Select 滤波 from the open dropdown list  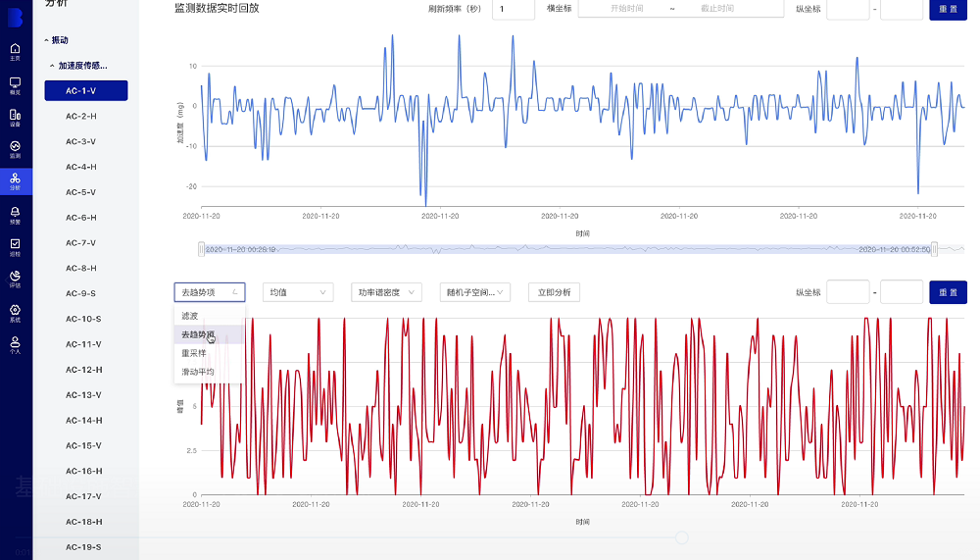[190, 316]
